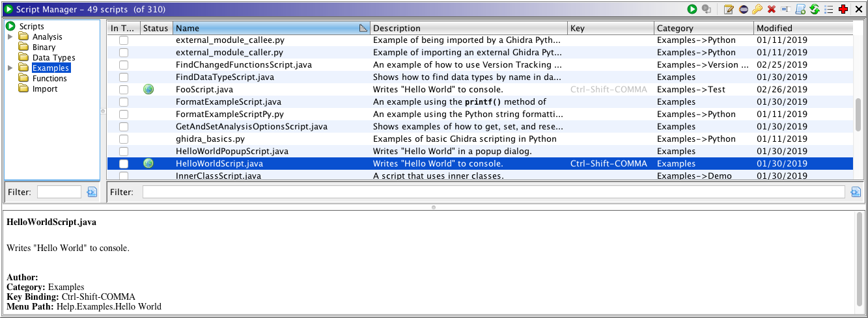Open help with red cross icon
This screenshot has width=868, height=318.
[843, 9]
